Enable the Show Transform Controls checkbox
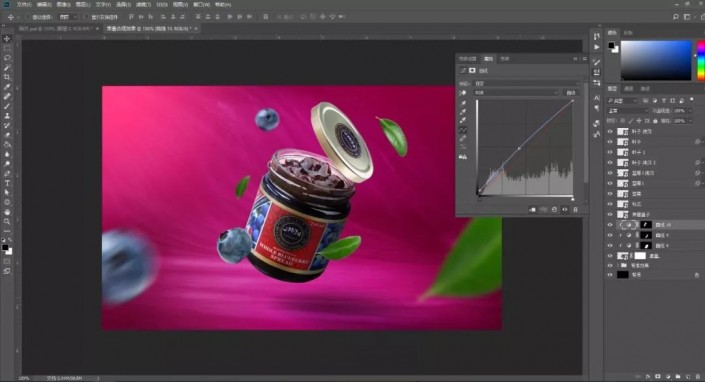The width and height of the screenshot is (705, 382). tap(86, 17)
